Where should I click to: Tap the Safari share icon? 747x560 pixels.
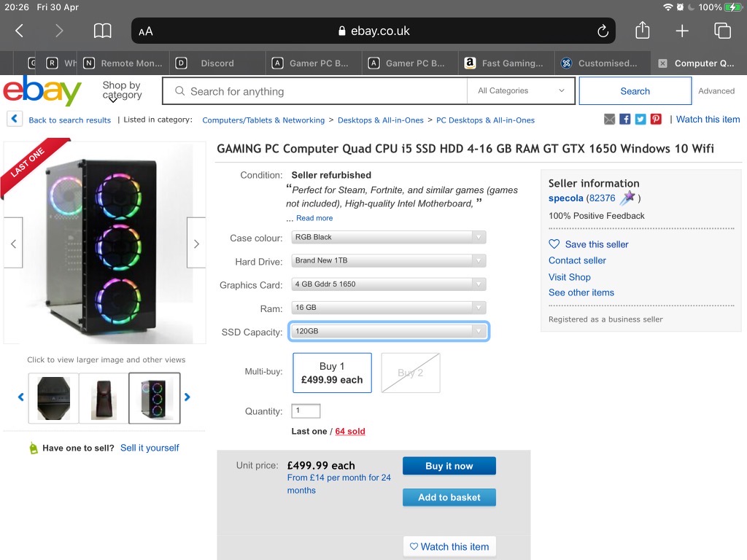642,31
